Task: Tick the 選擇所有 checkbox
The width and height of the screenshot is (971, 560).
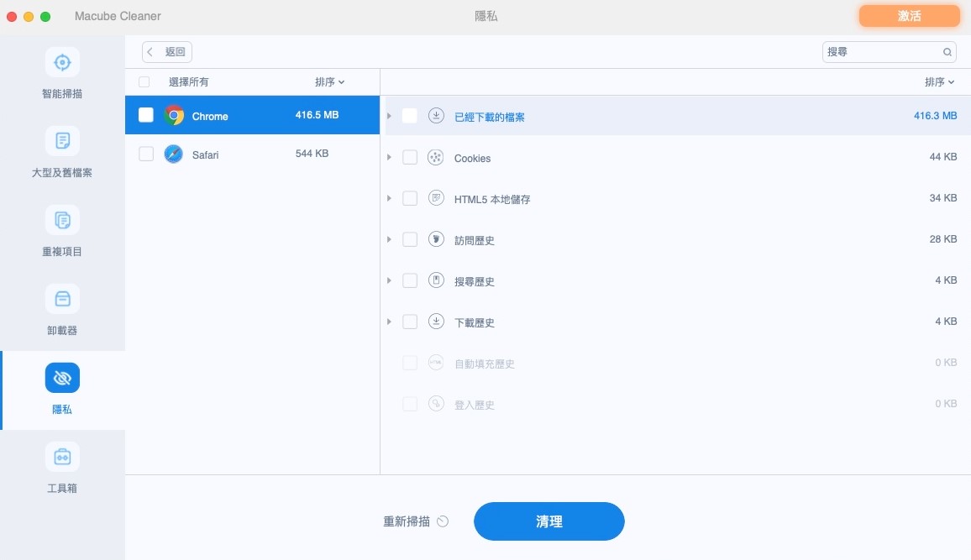Action: (144, 81)
